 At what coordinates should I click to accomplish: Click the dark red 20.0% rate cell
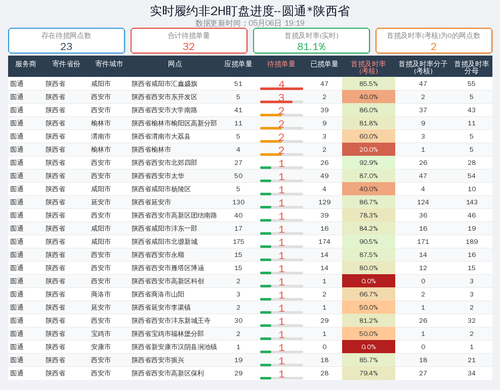click(368, 150)
